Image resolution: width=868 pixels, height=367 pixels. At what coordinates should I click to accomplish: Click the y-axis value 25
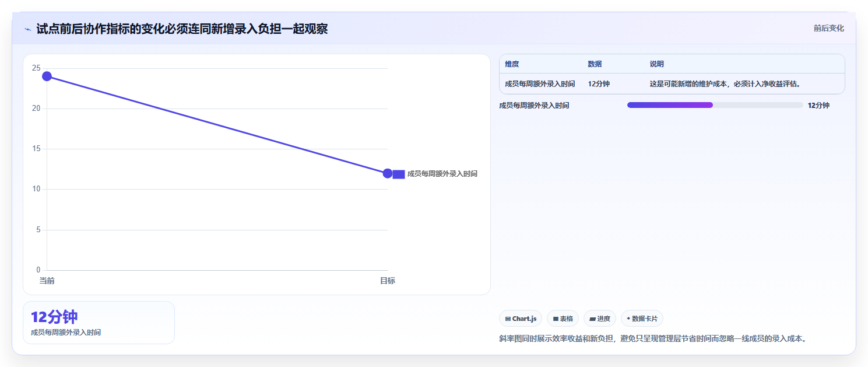36,68
